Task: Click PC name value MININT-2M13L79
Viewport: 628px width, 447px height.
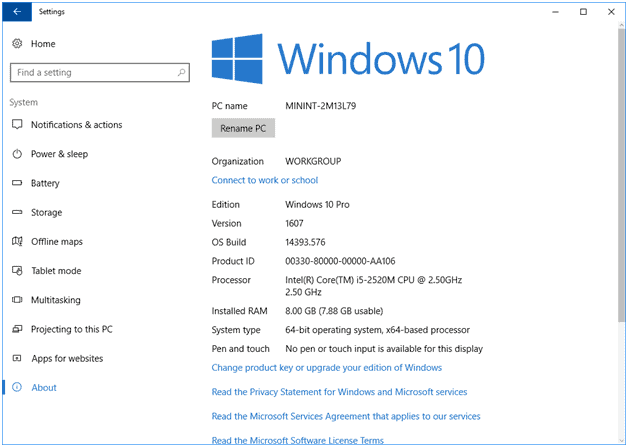Action: (x=321, y=106)
